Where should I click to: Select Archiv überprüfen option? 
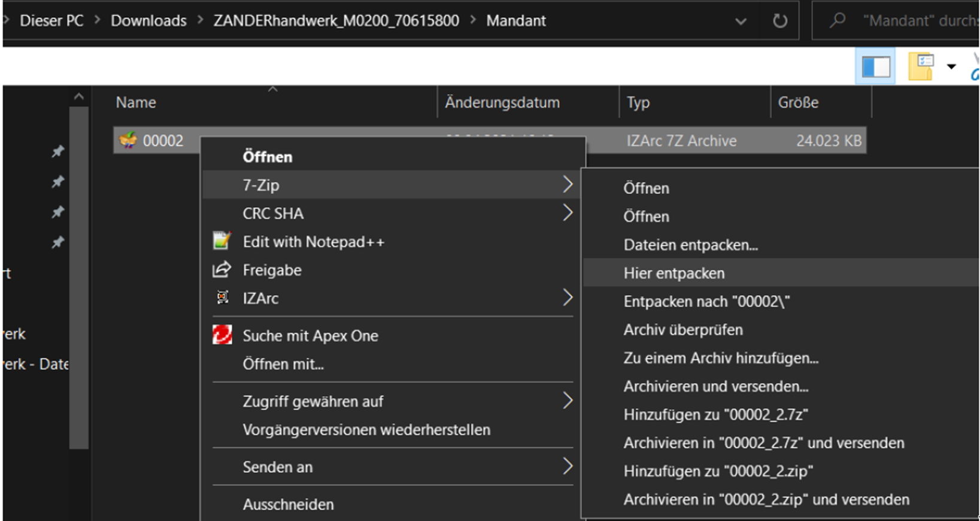[682, 330]
